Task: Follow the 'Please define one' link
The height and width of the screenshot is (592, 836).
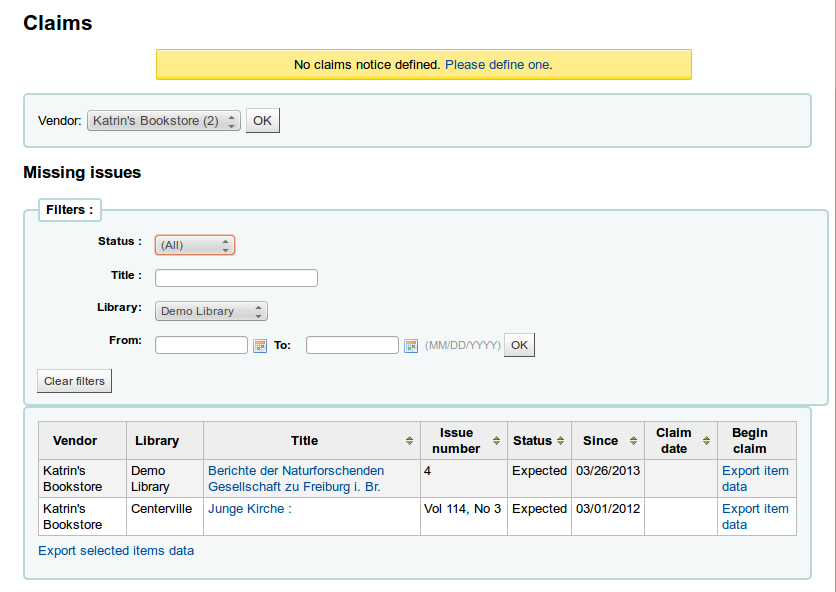Action: click(497, 65)
